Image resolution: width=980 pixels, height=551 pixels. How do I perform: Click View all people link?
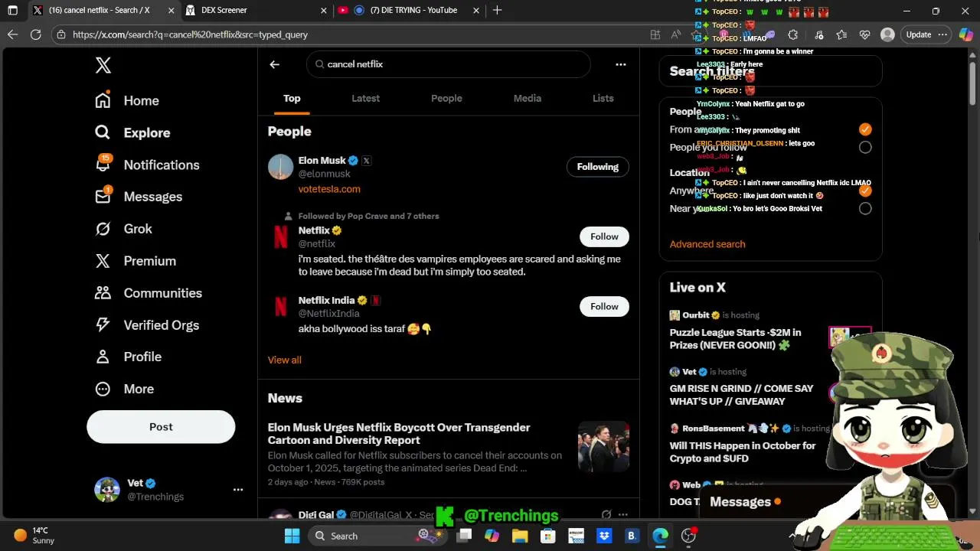coord(285,360)
